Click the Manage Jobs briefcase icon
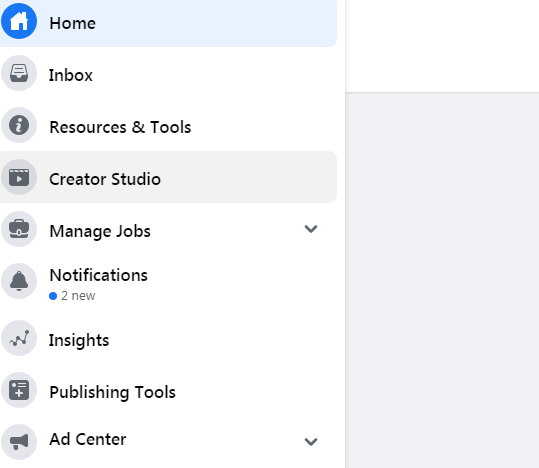Image resolution: width=539 pixels, height=468 pixels. click(x=19, y=229)
